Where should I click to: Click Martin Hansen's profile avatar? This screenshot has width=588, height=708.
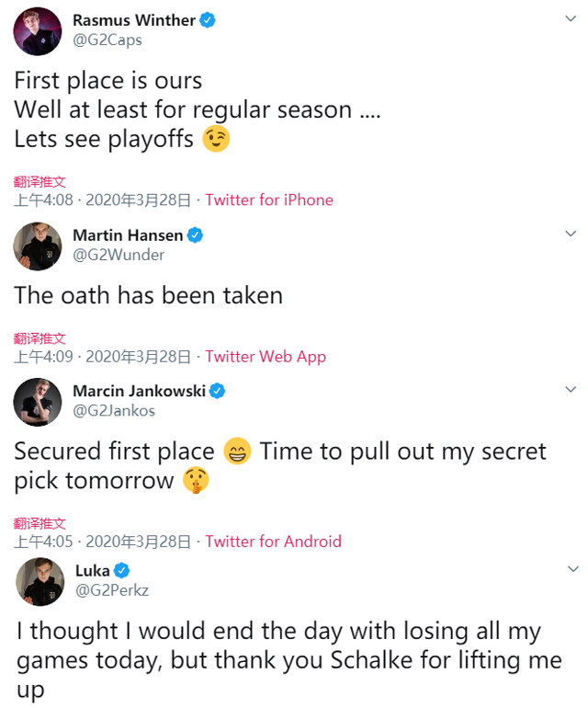[38, 246]
